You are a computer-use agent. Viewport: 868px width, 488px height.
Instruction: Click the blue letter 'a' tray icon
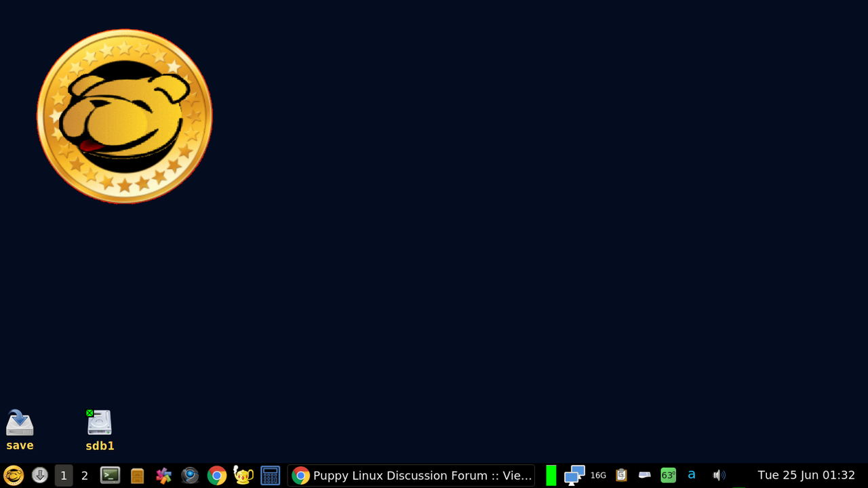[x=692, y=475]
